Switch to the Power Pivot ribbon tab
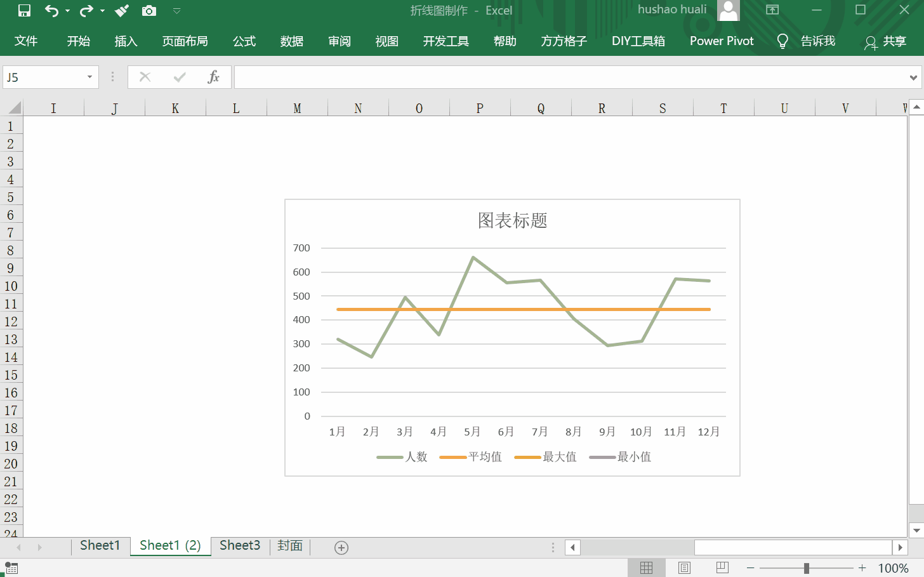This screenshot has width=924, height=577. 722,41
